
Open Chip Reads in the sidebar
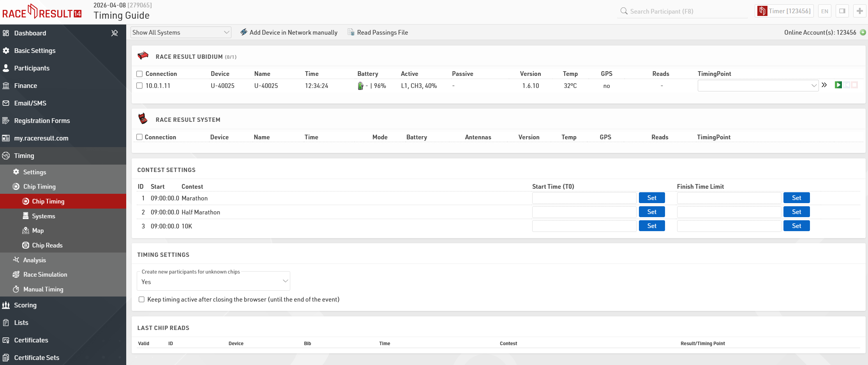point(47,245)
